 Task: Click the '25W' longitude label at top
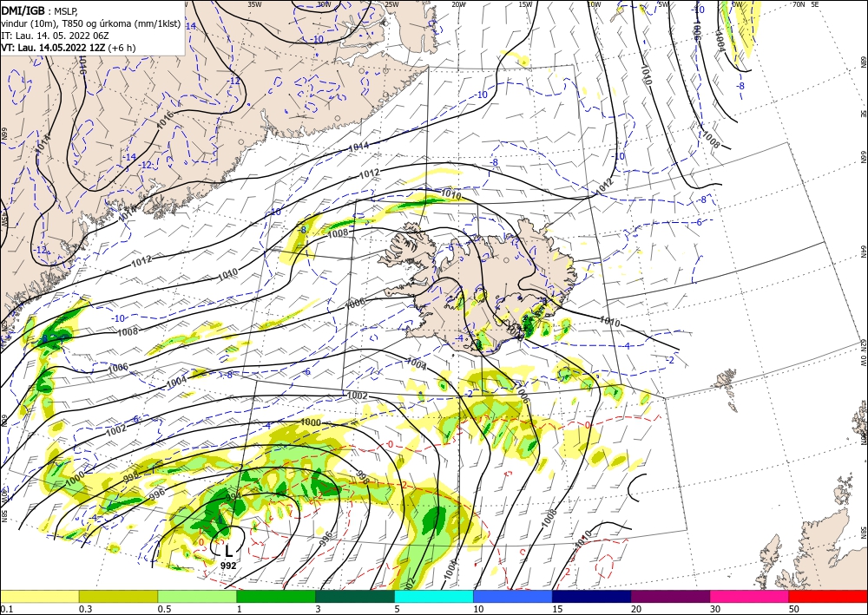[391, 4]
